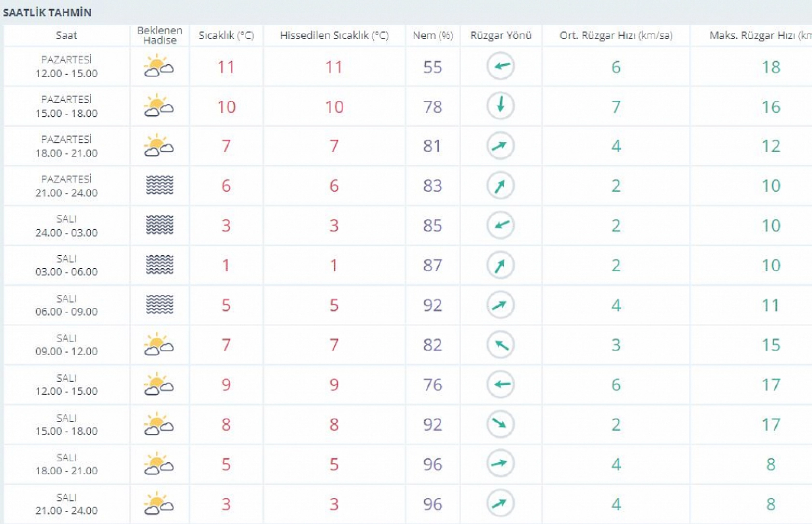Open the weather icon for Salı 21.00 - 24.00
This screenshot has height=524, width=812.
(x=159, y=504)
